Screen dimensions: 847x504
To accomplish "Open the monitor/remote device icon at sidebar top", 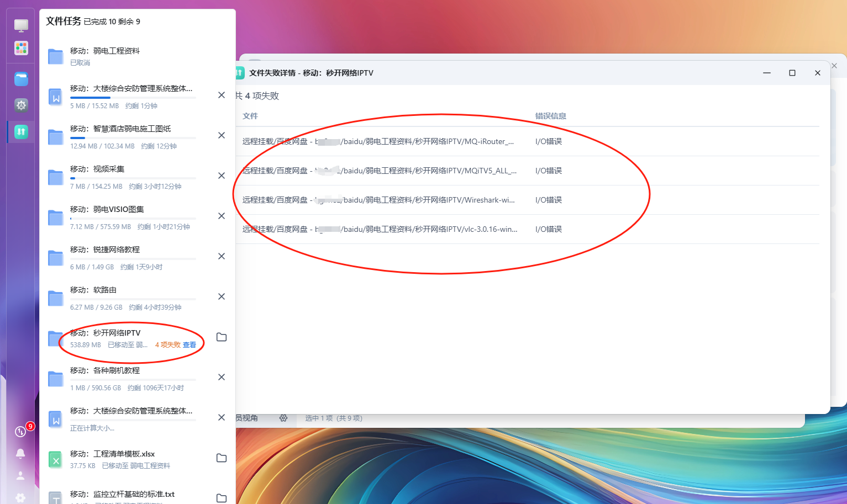I will tap(20, 25).
